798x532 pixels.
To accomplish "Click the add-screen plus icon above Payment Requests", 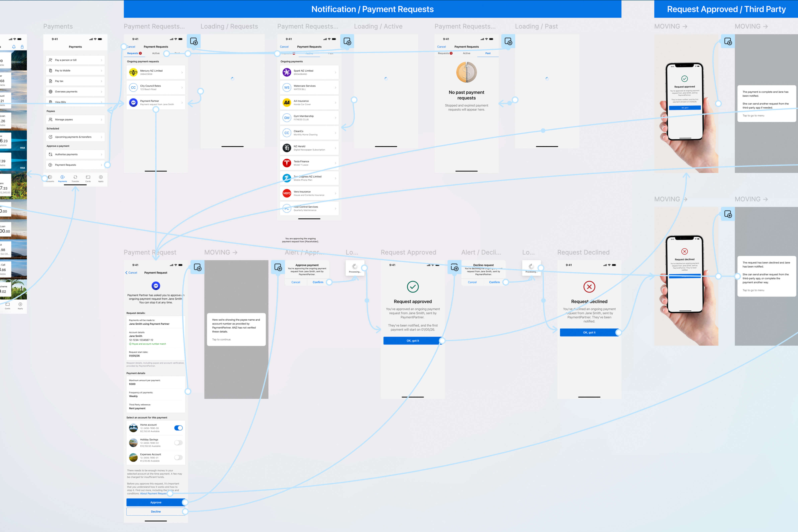I will 194,41.
